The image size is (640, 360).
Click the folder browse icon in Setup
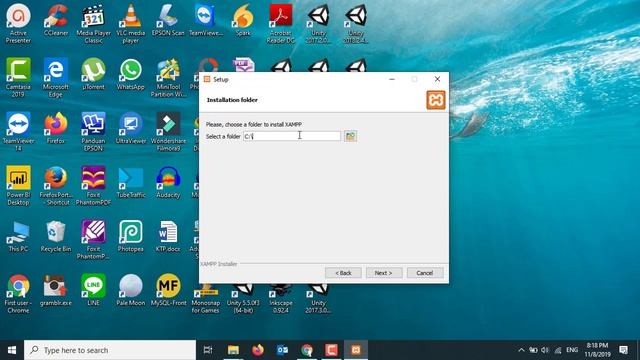350,136
